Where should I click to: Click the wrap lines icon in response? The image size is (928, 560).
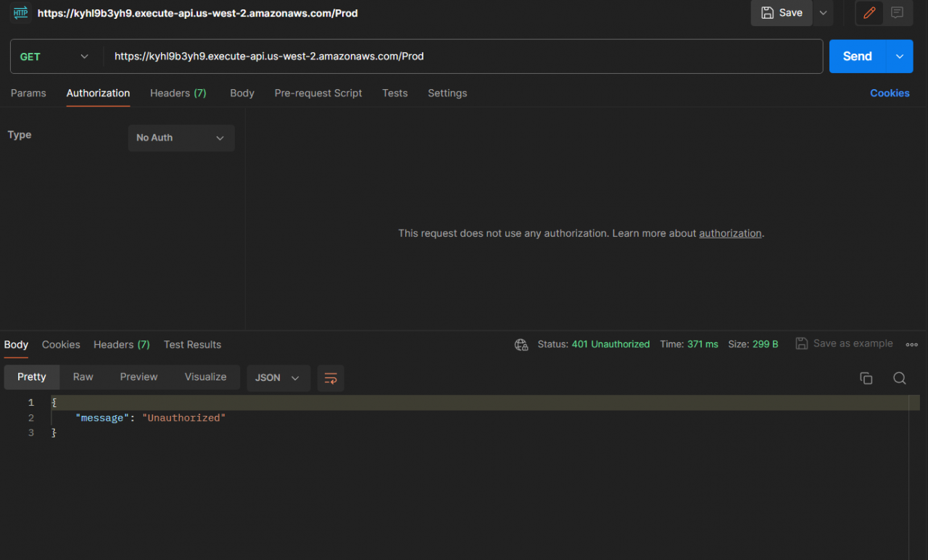coord(331,377)
